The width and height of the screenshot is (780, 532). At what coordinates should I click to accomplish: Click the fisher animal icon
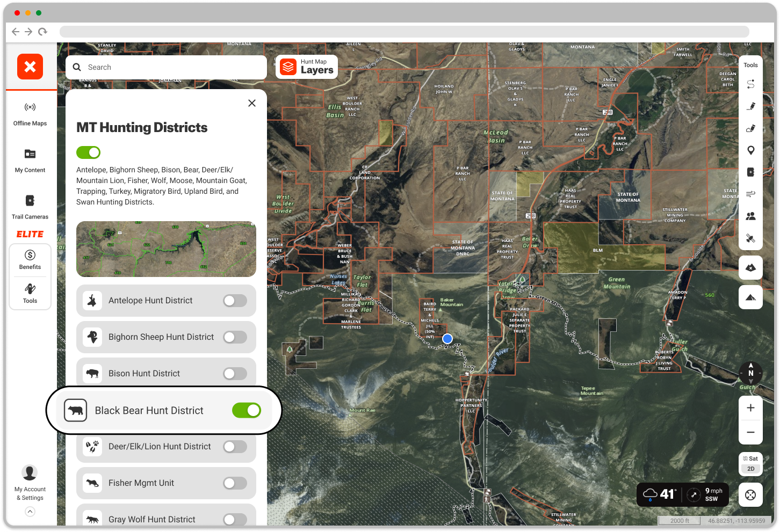[x=92, y=483]
